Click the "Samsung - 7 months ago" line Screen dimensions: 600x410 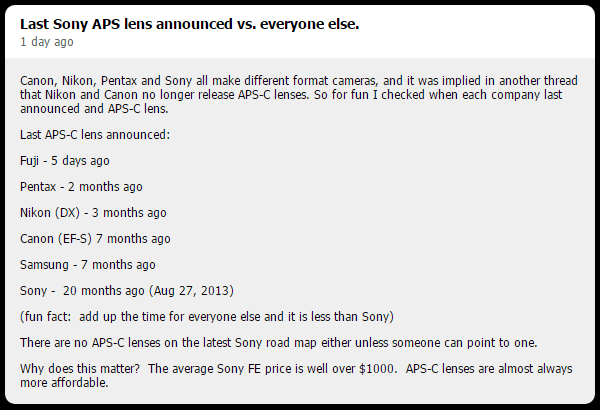coord(88,265)
